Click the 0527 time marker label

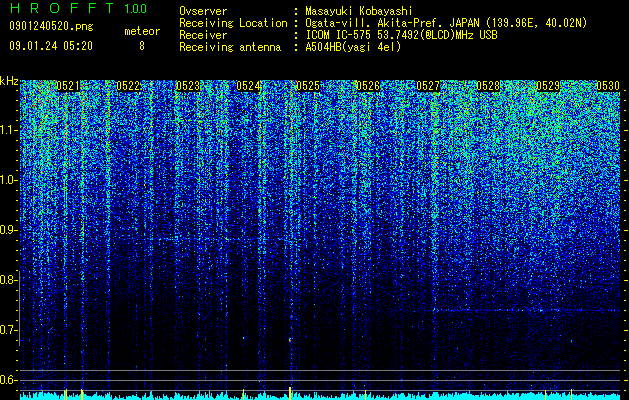point(428,86)
